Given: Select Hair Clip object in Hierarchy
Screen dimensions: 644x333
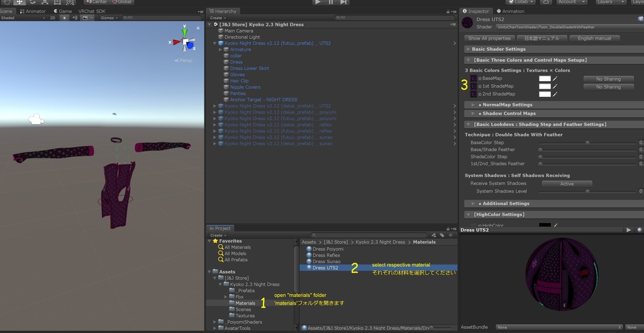Looking at the screenshot, I should coord(239,81).
